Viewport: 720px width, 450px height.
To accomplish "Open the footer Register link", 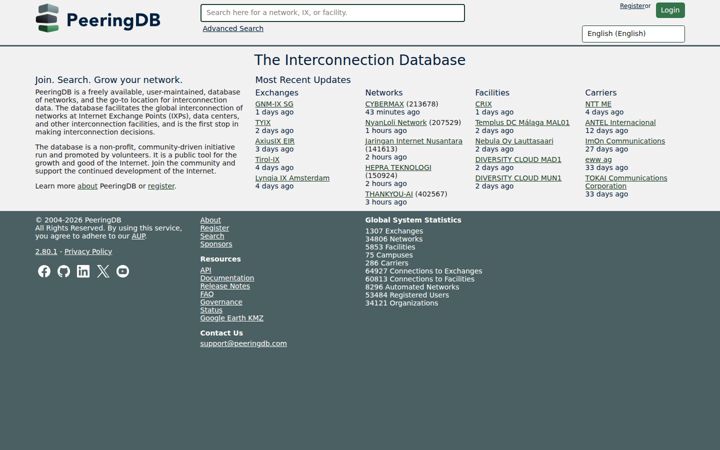I will pyautogui.click(x=214, y=228).
